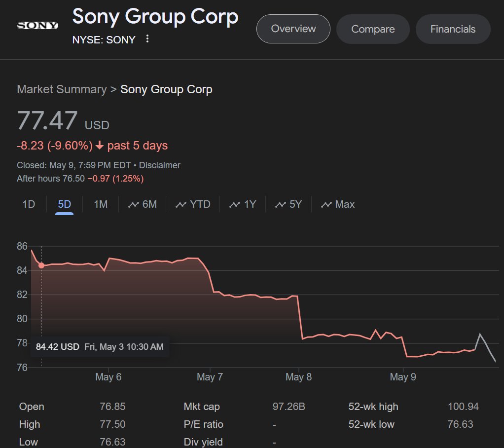Click the Mkt cap value 97.26B
This screenshot has height=448, width=504.
[288, 407]
